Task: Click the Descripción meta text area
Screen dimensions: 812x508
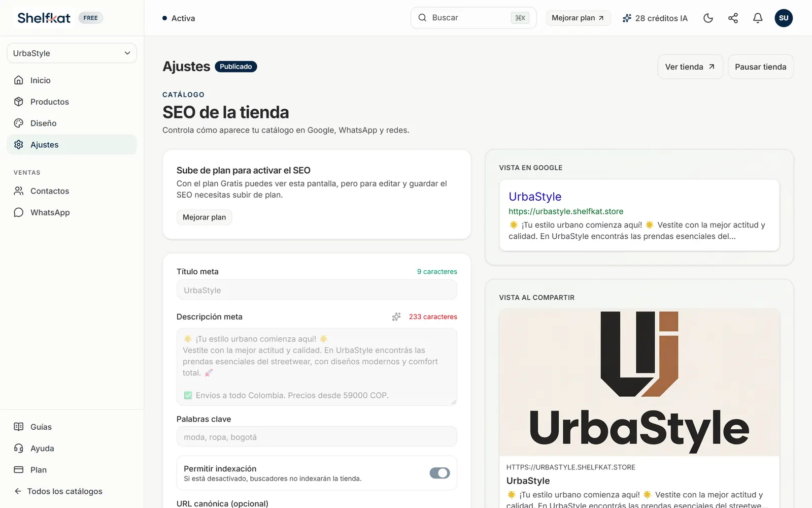Action: [x=317, y=367]
